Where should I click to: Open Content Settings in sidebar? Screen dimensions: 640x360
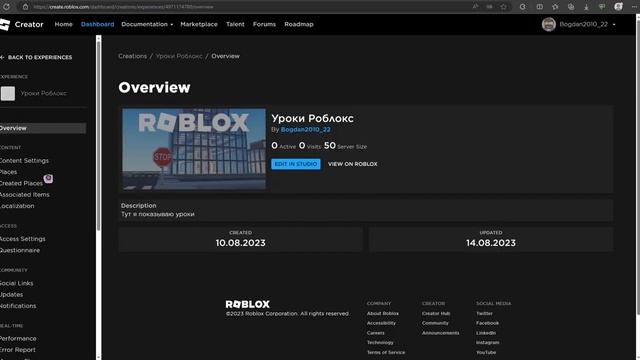pyautogui.click(x=24, y=161)
